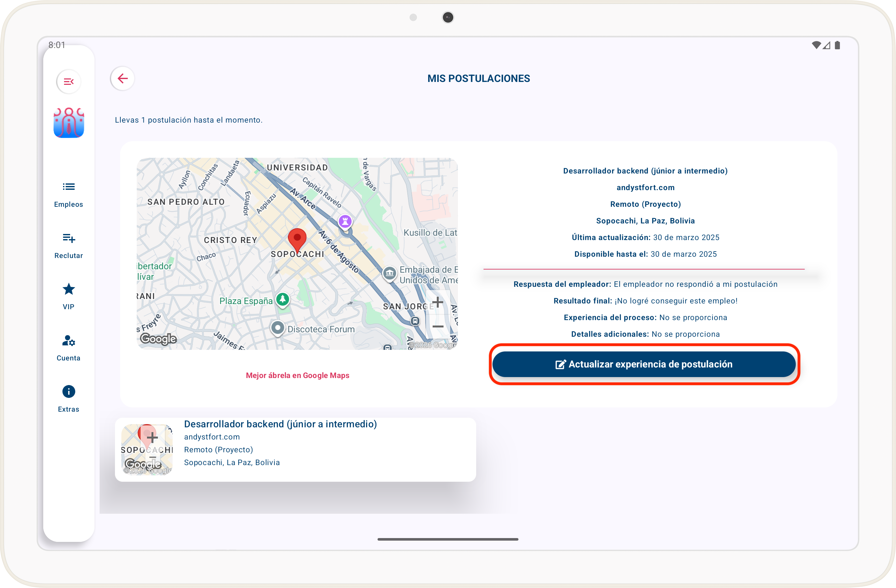Open the Extras info section
The width and height of the screenshot is (896, 588).
(69, 399)
